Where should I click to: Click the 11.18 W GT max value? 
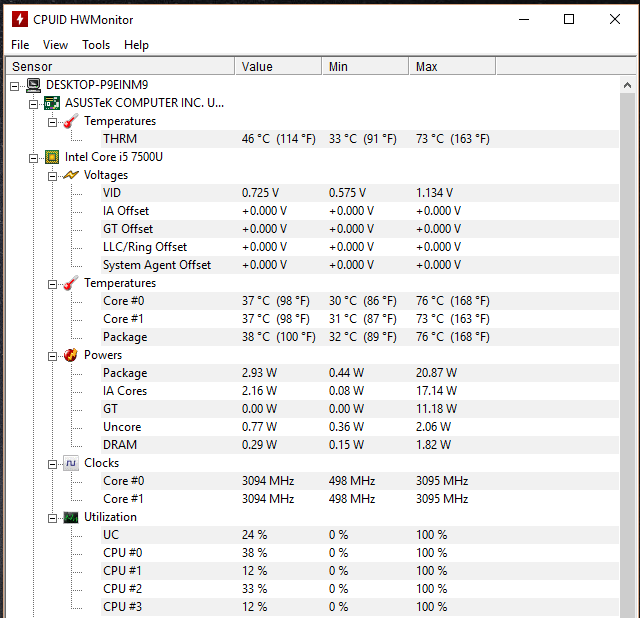click(x=436, y=409)
